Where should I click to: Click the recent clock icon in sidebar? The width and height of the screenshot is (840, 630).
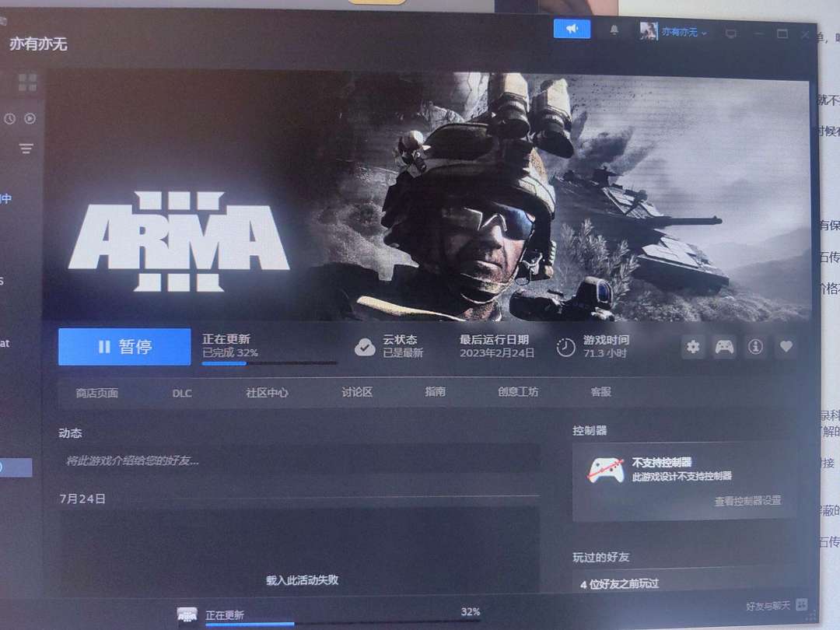(9, 119)
